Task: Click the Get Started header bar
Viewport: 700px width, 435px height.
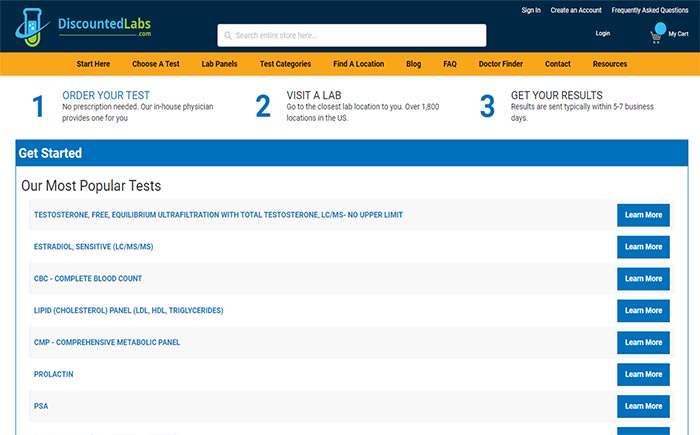Action: pyautogui.click(x=352, y=153)
